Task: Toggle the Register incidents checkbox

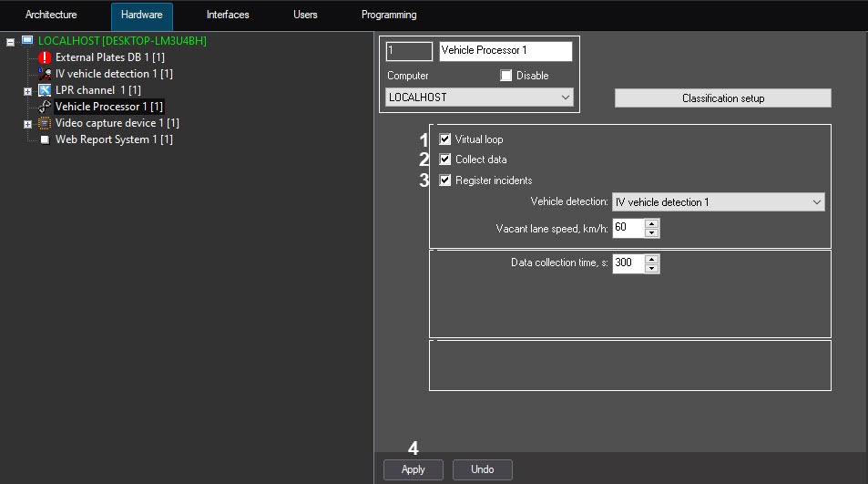Action: [445, 180]
